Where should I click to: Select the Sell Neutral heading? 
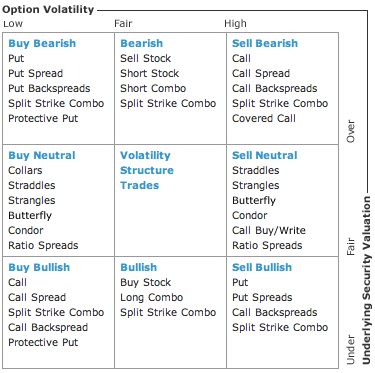265,155
